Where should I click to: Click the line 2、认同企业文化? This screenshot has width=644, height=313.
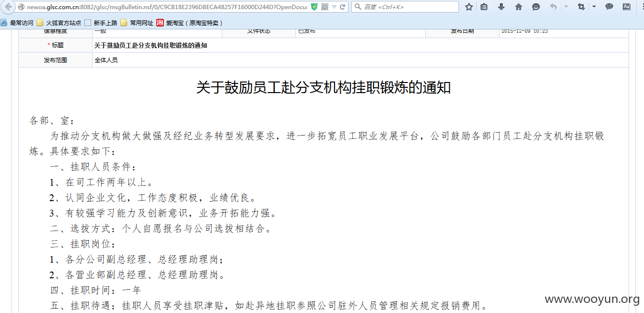coord(153,198)
